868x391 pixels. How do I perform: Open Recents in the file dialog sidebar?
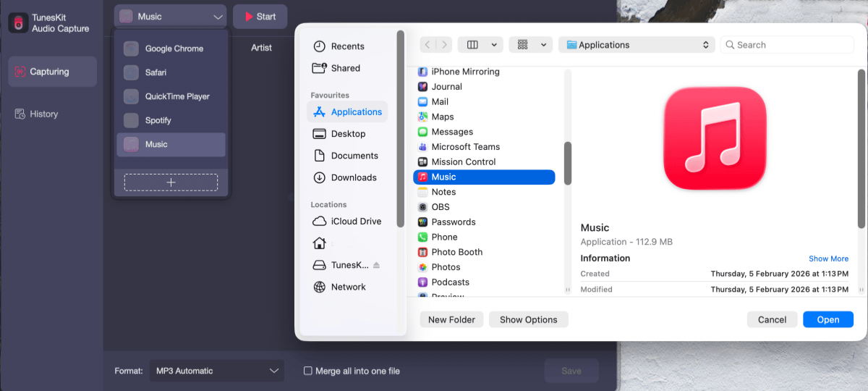coord(346,46)
